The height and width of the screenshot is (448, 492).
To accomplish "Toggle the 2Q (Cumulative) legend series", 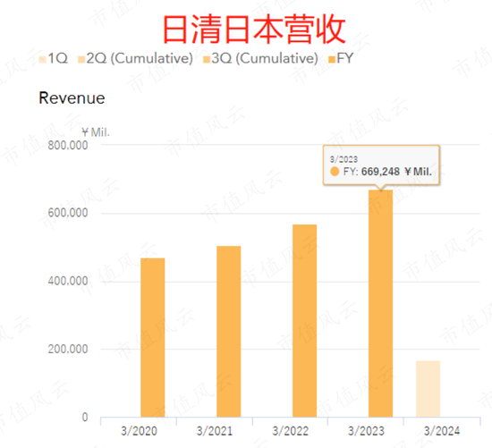I will click(135, 58).
